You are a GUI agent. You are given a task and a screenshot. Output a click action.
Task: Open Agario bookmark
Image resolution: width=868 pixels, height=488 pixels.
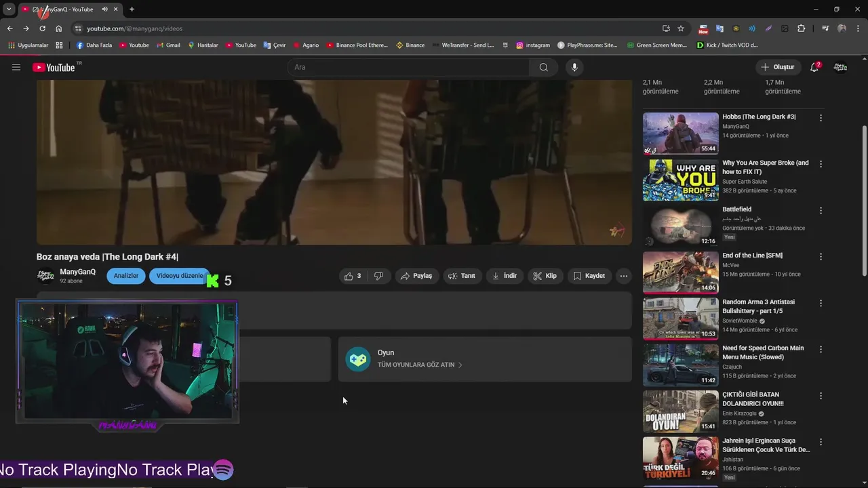[306, 45]
